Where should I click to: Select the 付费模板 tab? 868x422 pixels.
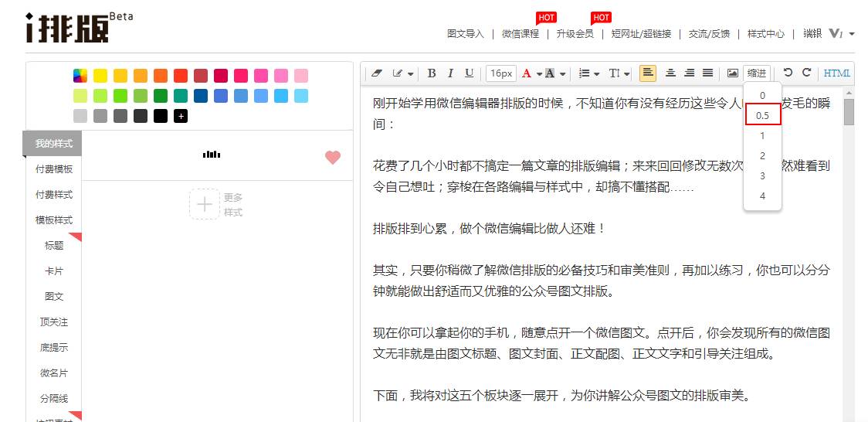(54, 169)
